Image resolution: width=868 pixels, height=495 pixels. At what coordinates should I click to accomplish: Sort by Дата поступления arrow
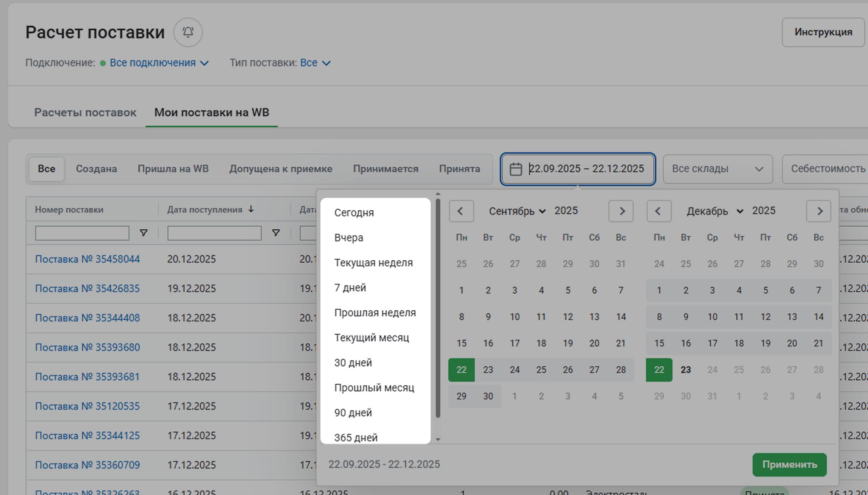(x=251, y=209)
